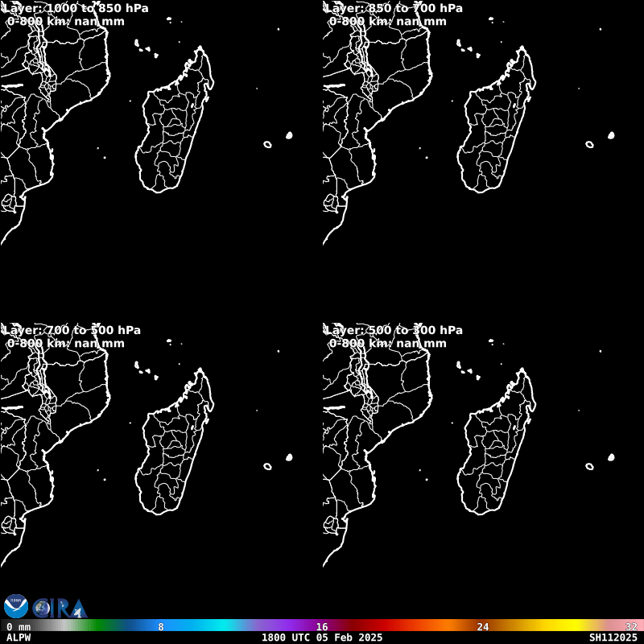
Task: Click Madagascar in the 500 to 300 hPa panel
Action: pos(497,441)
